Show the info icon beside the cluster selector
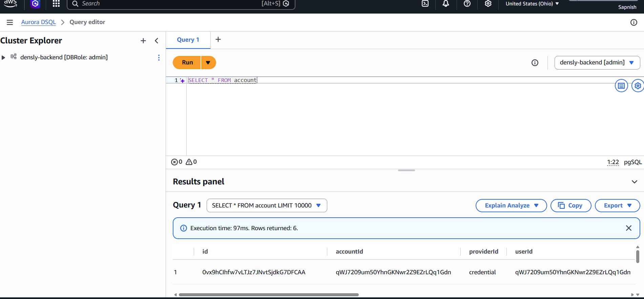The height and width of the screenshot is (299, 644). point(535,63)
